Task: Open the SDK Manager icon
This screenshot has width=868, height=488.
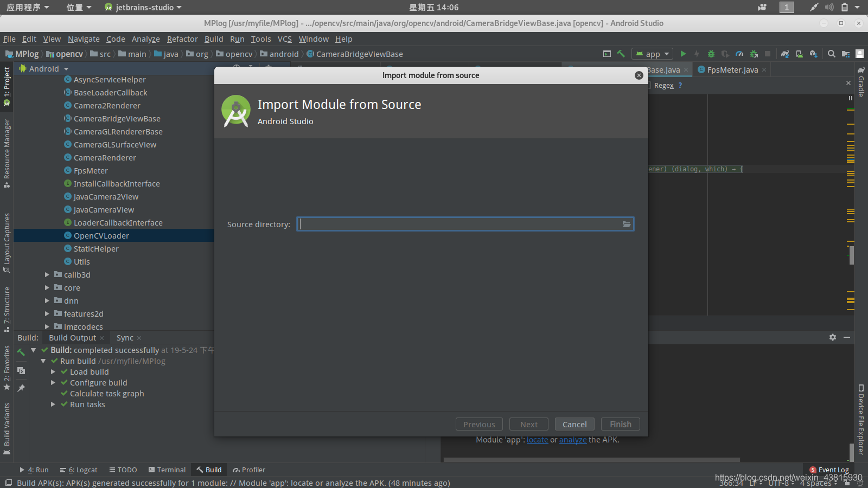Action: pyautogui.click(x=813, y=54)
